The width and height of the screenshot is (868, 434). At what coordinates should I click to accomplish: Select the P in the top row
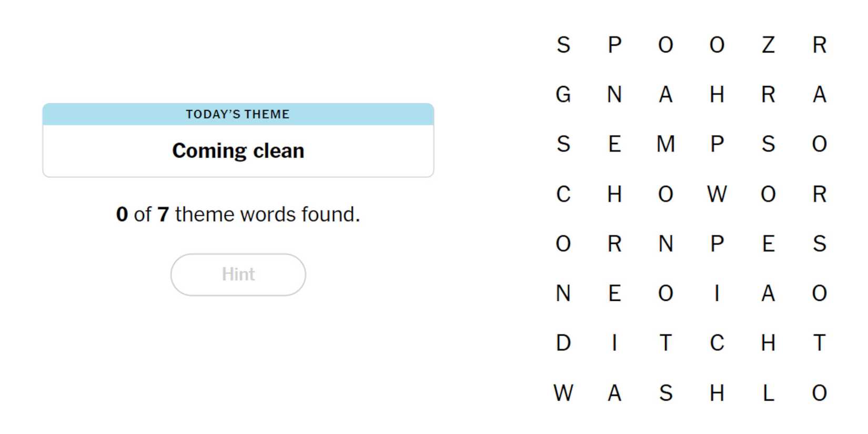[614, 45]
